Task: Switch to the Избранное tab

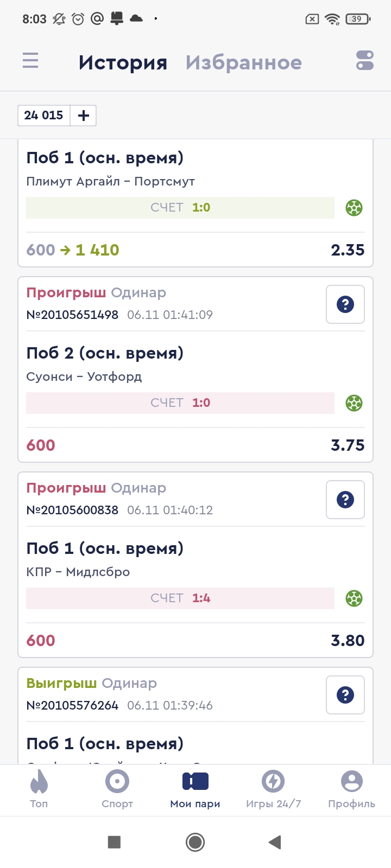Action: pos(243,63)
